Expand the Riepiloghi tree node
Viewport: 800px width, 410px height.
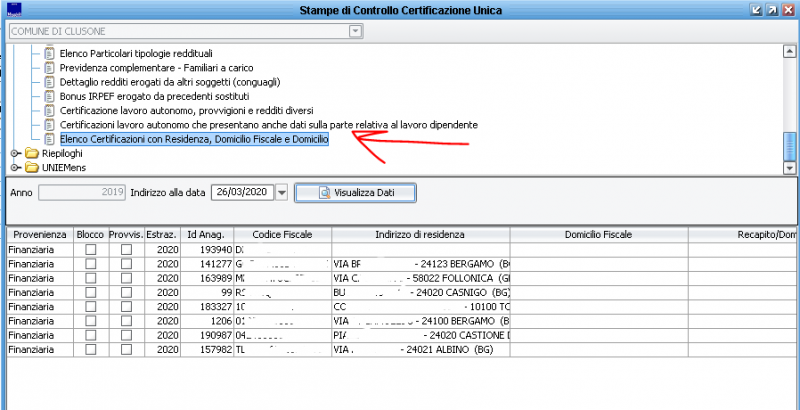click(14, 154)
